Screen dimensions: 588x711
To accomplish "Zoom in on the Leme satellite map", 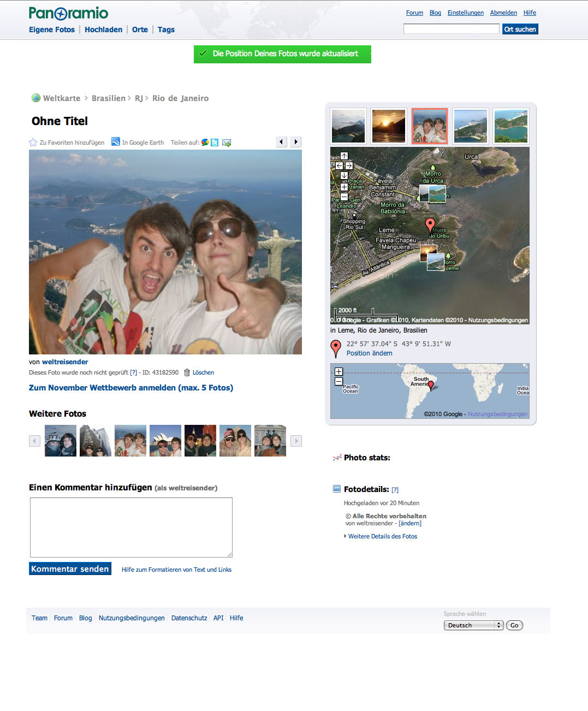I will pyautogui.click(x=344, y=187).
